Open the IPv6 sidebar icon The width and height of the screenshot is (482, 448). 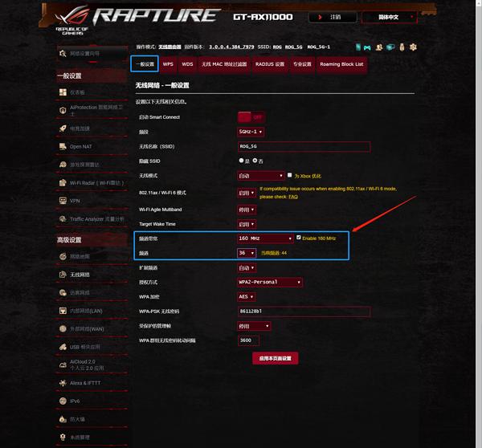(x=63, y=401)
